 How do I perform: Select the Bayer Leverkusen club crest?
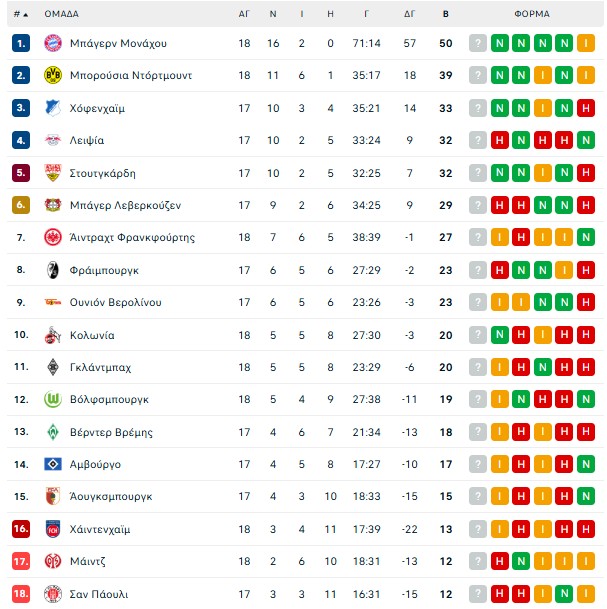click(x=53, y=205)
